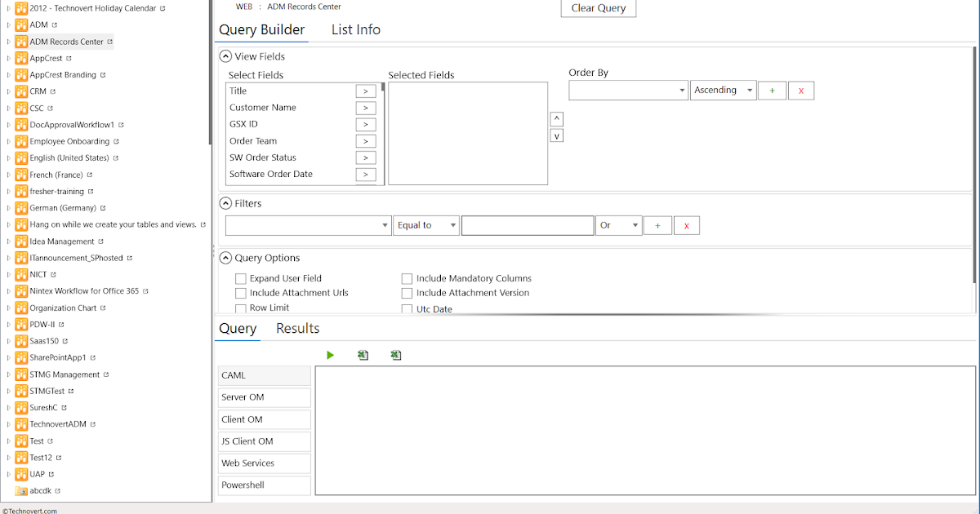Image resolution: width=980 pixels, height=514 pixels.
Task: Open the Ascending sort order dropdown
Action: pyautogui.click(x=723, y=90)
